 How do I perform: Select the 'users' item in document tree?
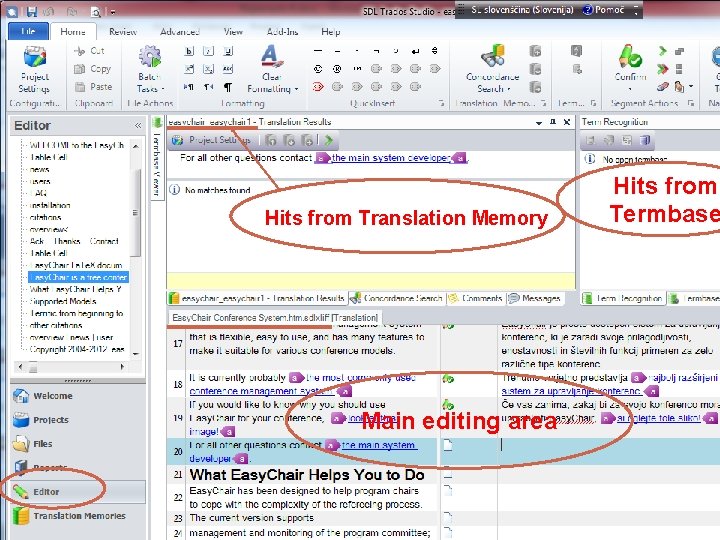pos(40,181)
